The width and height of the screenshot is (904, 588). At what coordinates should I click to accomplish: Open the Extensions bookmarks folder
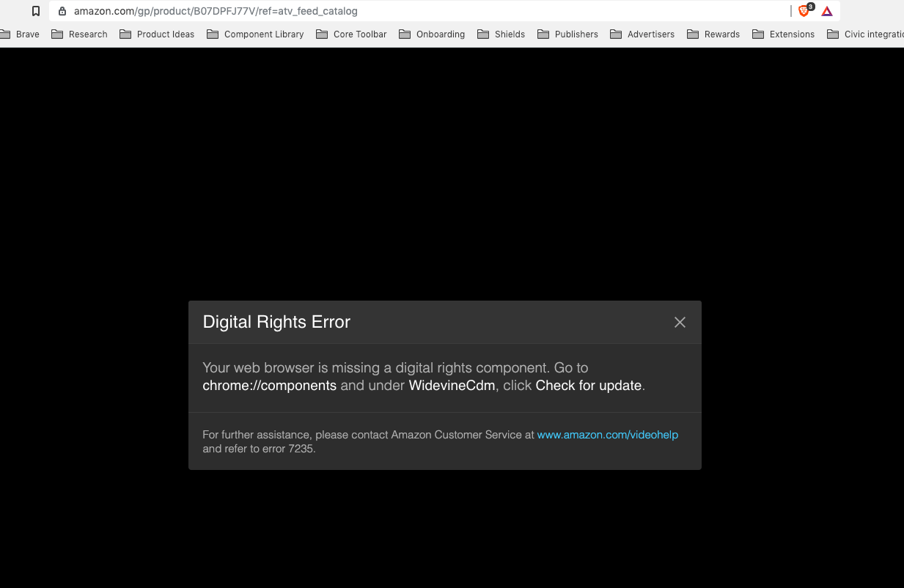point(784,34)
